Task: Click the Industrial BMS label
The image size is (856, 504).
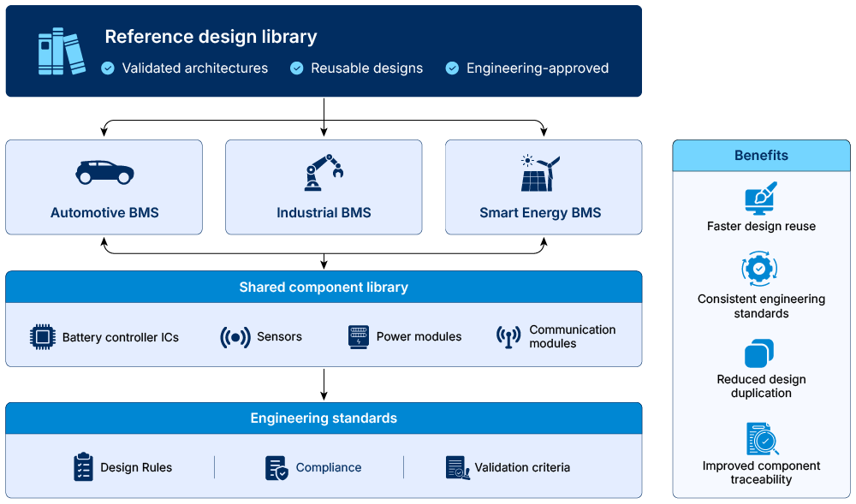Action: pyautogui.click(x=324, y=213)
